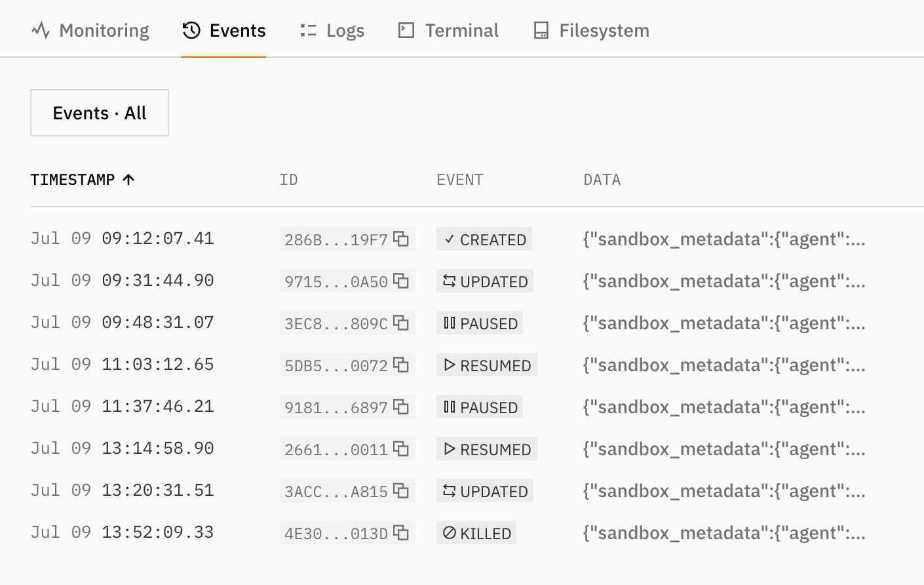
Task: Click timestamp Jul 09 13:14:58.90
Action: [x=123, y=448]
